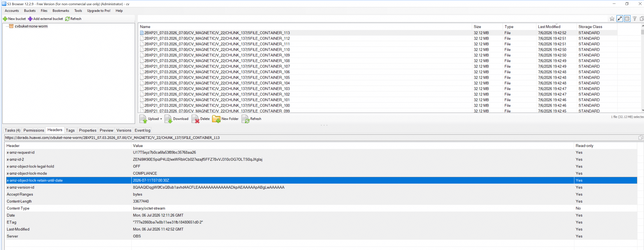Click the Delete file button

[201, 119]
